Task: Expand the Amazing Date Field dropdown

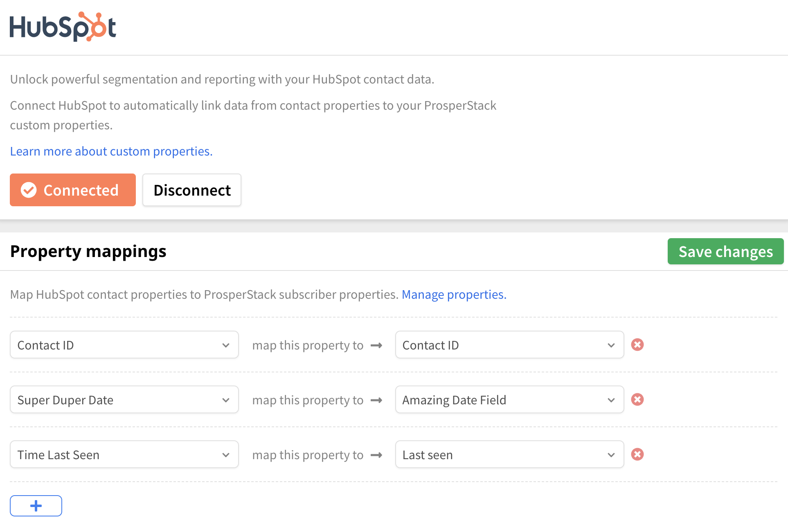Action: [509, 399]
